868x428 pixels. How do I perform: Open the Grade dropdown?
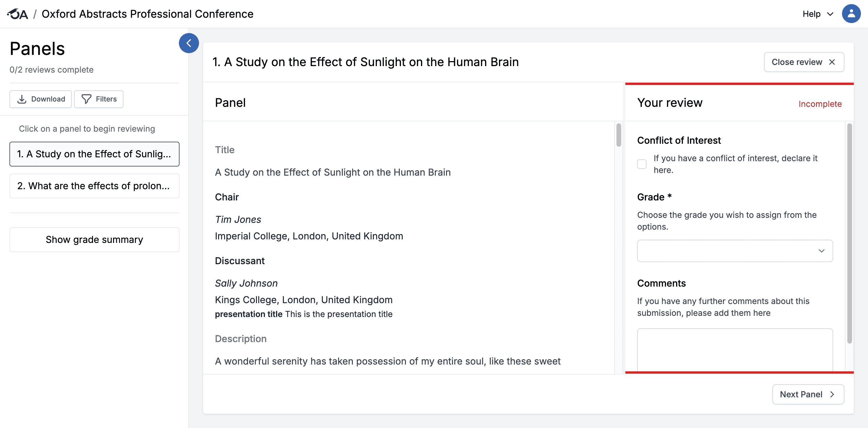[x=735, y=251]
